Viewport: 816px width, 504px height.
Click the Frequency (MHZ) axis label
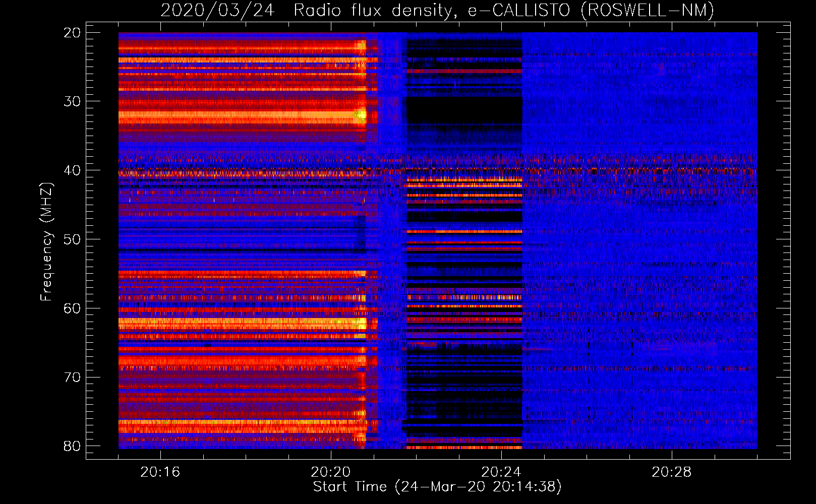(46, 242)
